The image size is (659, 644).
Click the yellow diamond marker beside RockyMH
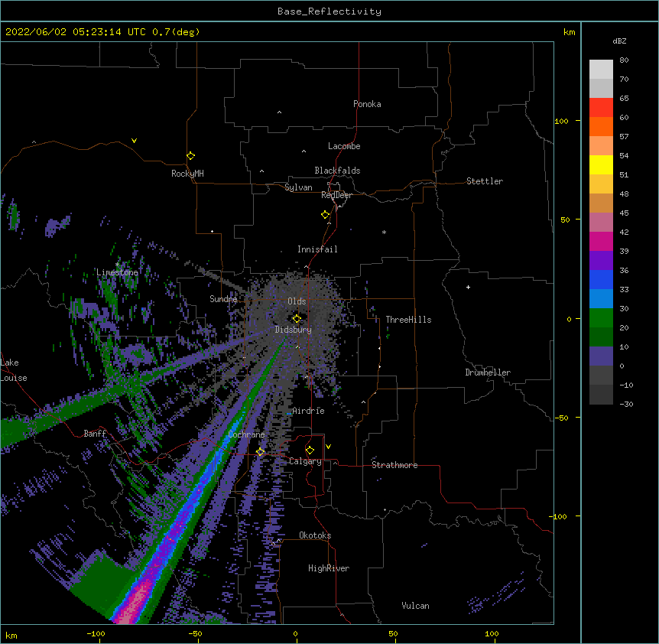[x=190, y=156]
